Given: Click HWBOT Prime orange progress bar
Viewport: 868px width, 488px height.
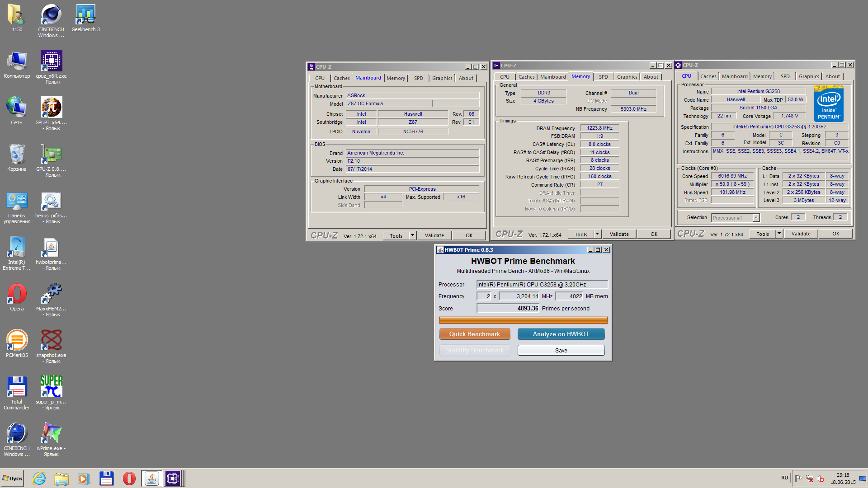Looking at the screenshot, I should point(523,320).
